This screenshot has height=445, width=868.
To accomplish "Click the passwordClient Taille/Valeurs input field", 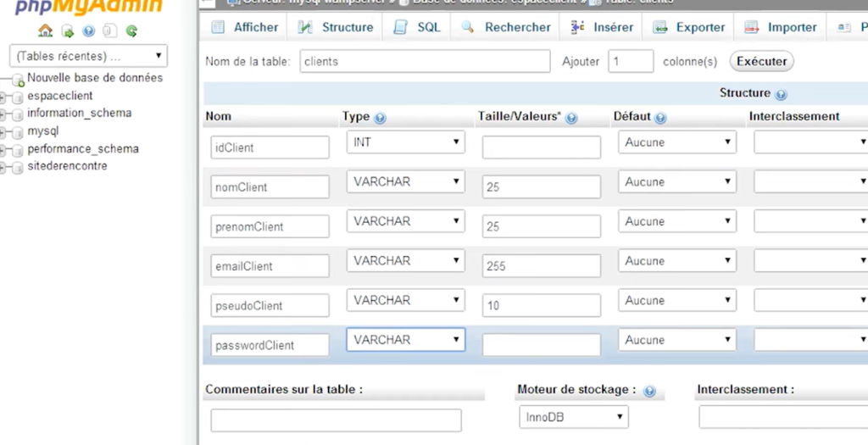I will tap(541, 345).
